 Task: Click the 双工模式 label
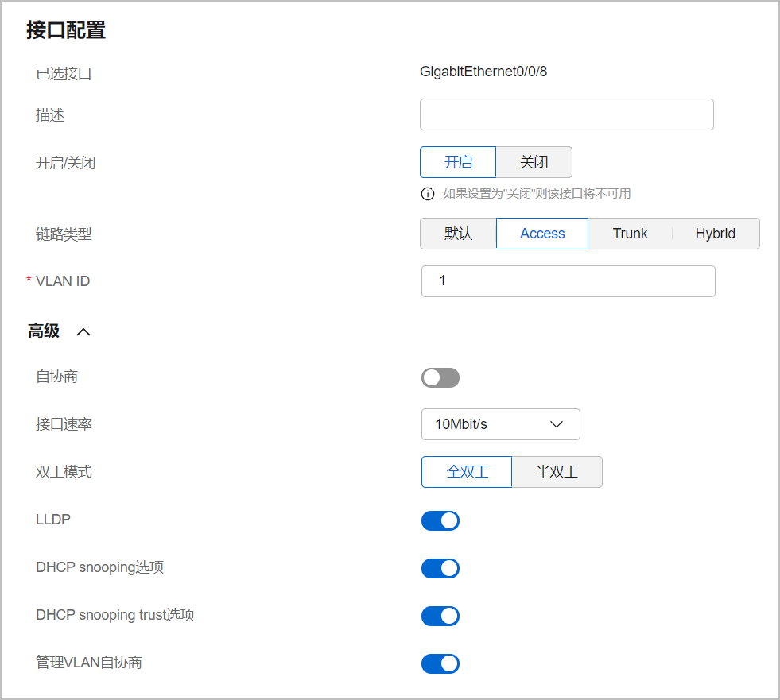[64, 472]
